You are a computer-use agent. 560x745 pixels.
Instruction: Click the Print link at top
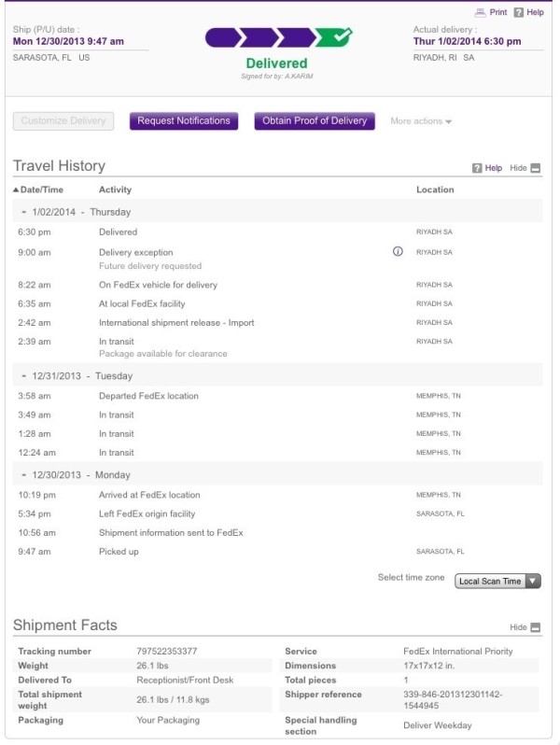click(498, 12)
